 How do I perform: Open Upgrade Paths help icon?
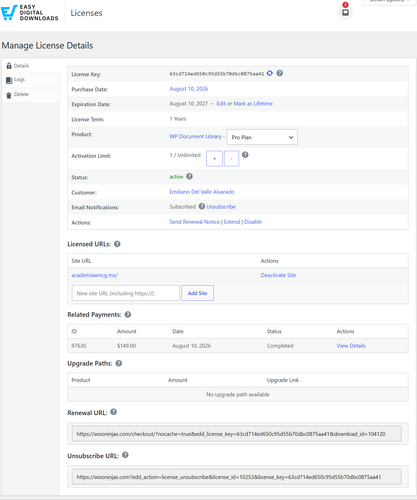click(x=119, y=363)
